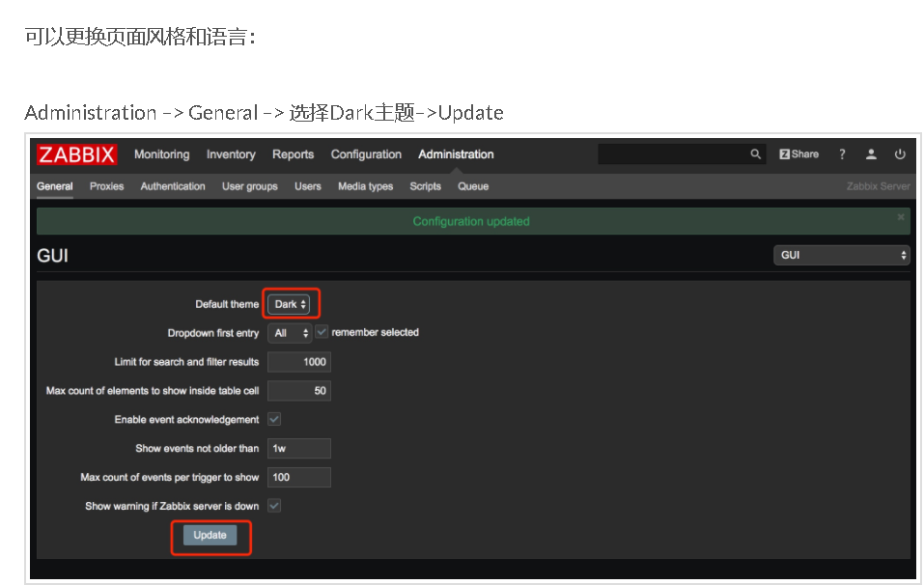
Task: Click the ZABBIX logo
Action: (76, 154)
